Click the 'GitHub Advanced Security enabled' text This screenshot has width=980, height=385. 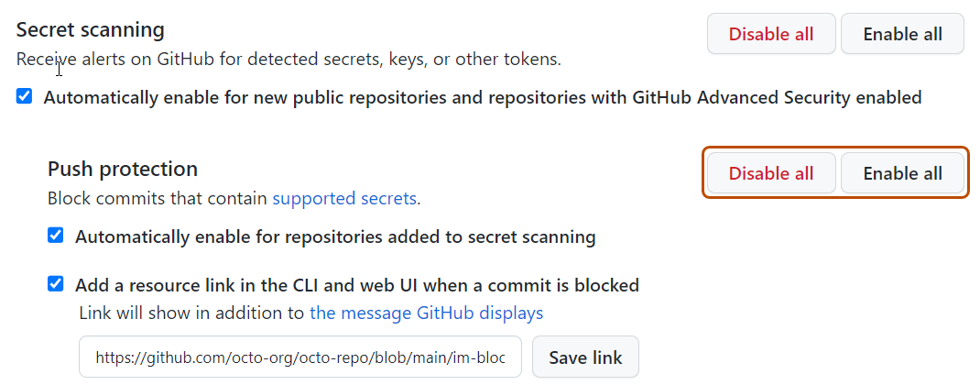pyautogui.click(x=777, y=97)
